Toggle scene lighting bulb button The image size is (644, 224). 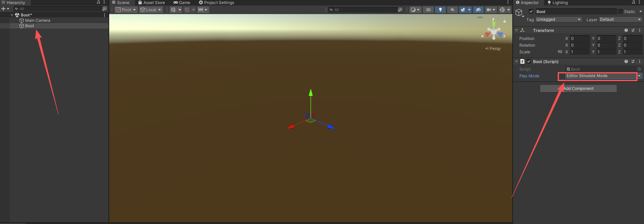440,10
